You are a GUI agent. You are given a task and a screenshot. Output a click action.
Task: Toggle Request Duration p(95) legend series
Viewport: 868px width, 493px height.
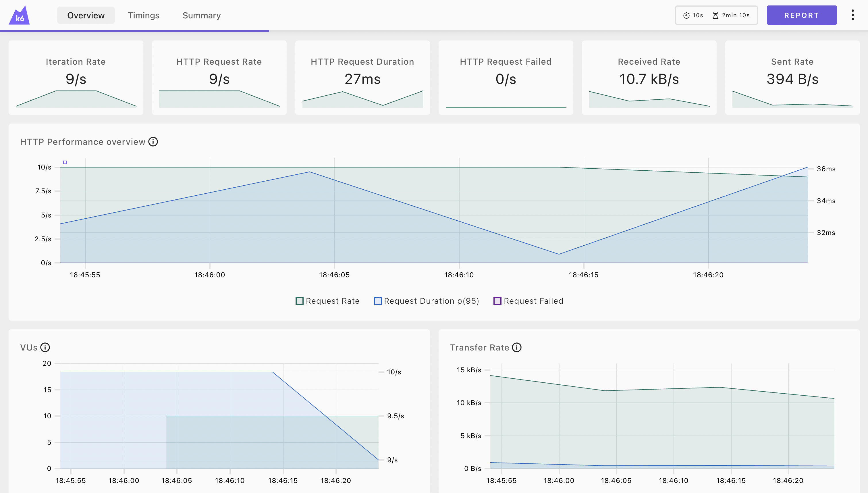coord(426,301)
